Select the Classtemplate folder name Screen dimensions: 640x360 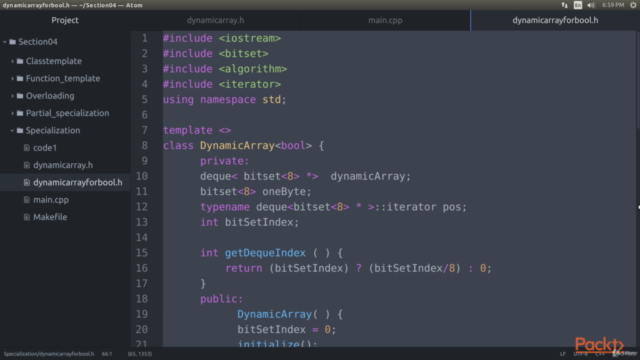[x=54, y=61]
